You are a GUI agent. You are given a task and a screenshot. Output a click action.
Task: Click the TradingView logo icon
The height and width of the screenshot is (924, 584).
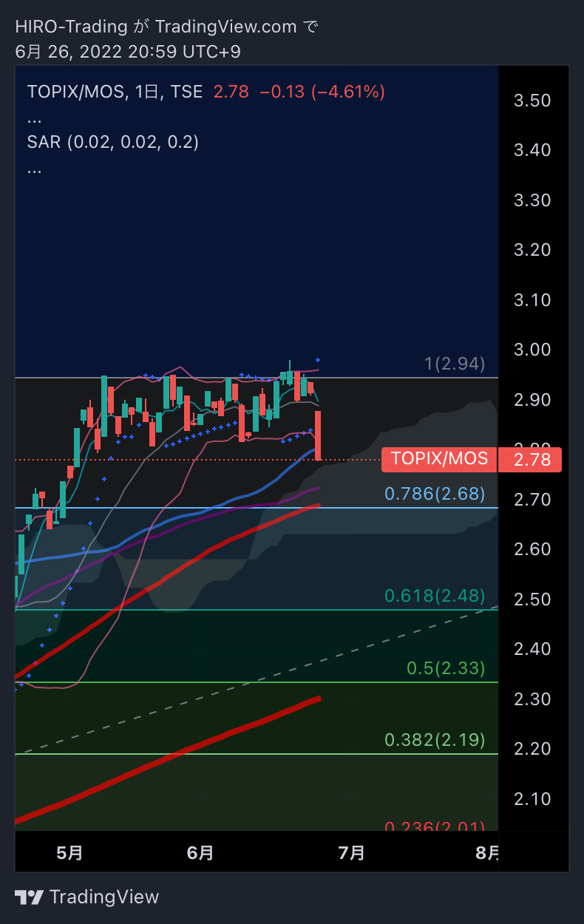pyautogui.click(x=29, y=897)
